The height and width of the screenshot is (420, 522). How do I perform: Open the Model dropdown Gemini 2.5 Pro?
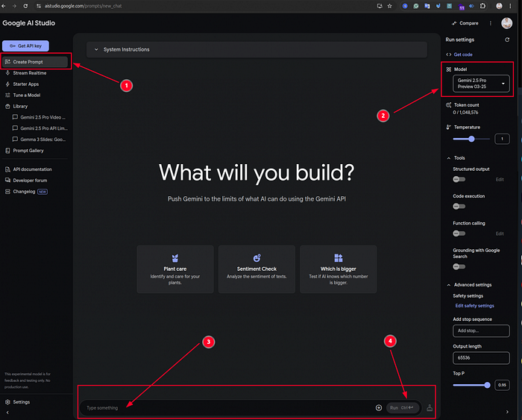click(481, 84)
